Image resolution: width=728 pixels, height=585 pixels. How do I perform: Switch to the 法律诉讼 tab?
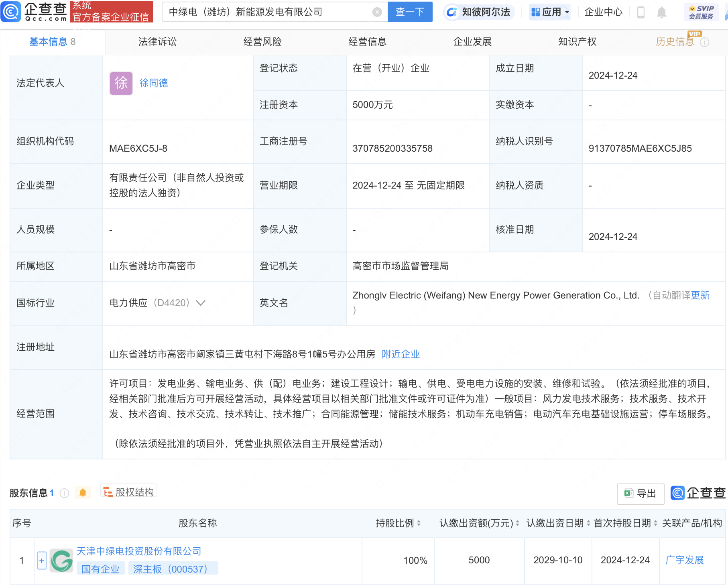[158, 41]
